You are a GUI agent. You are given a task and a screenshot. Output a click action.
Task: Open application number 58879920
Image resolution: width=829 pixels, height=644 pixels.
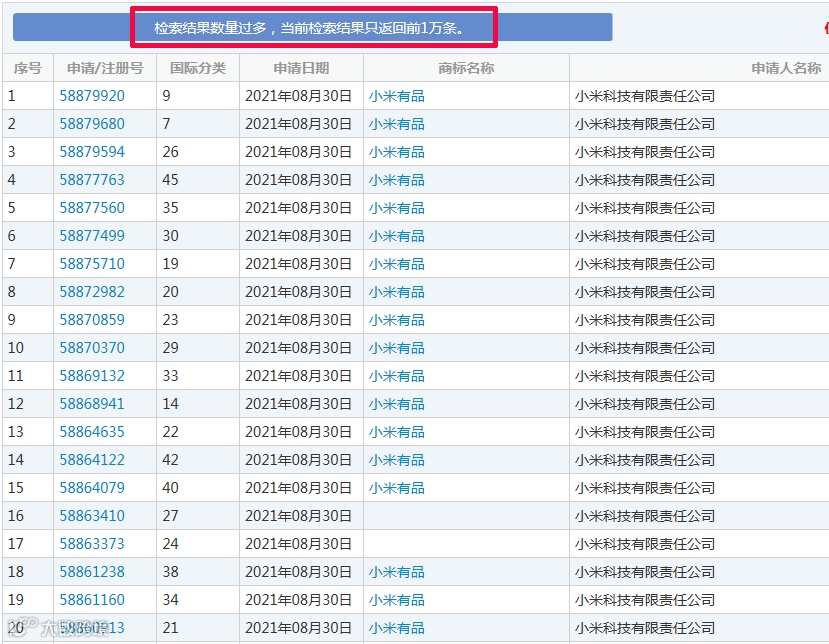pos(92,96)
